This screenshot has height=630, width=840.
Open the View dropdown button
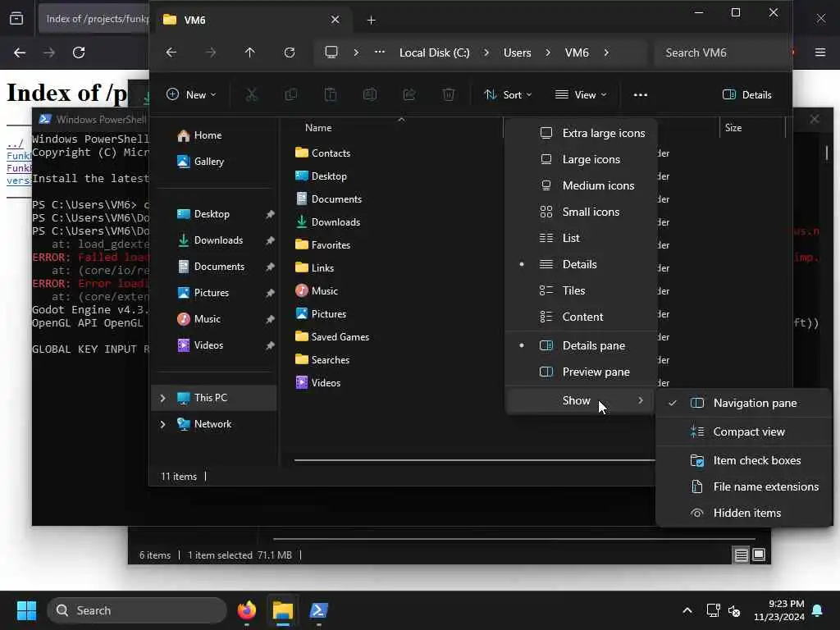coord(582,95)
